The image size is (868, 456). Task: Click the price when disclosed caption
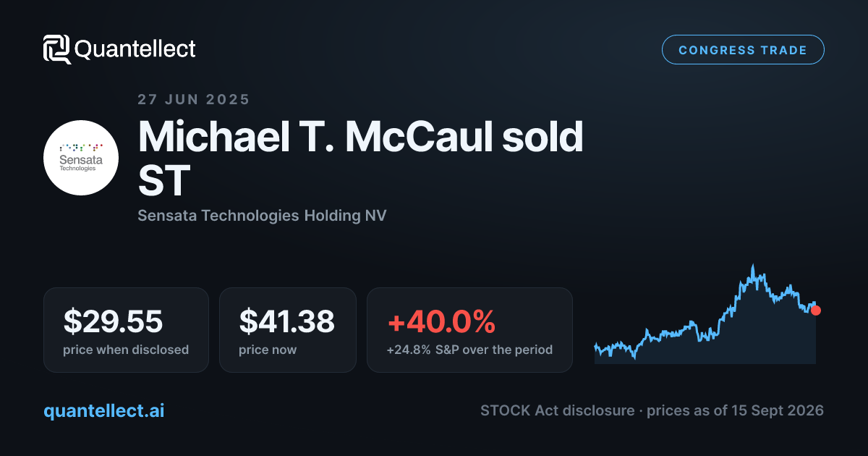126,350
